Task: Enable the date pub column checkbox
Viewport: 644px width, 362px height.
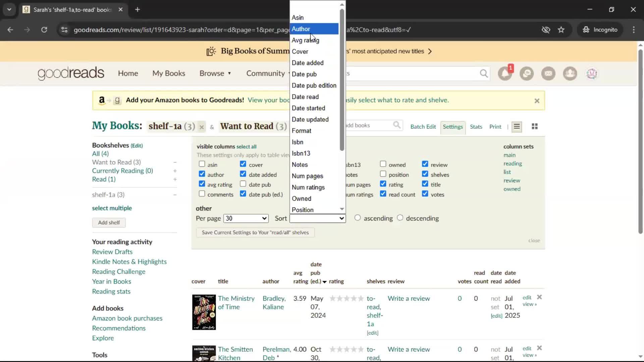Action: pos(243,184)
